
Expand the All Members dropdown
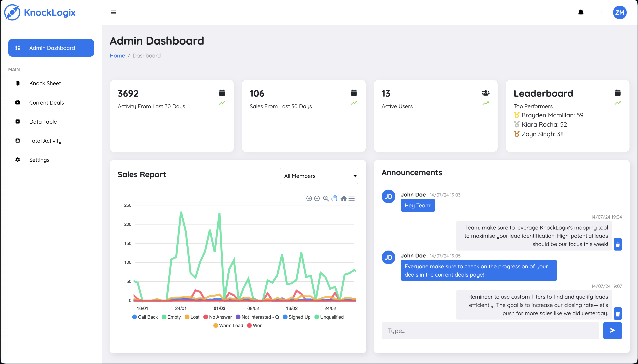coord(319,176)
